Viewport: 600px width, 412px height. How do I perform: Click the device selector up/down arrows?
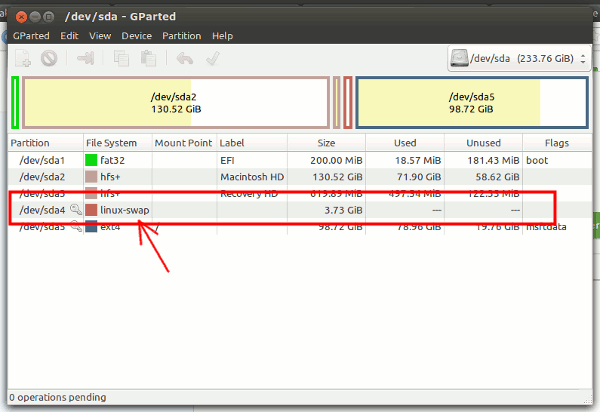[x=583, y=59]
